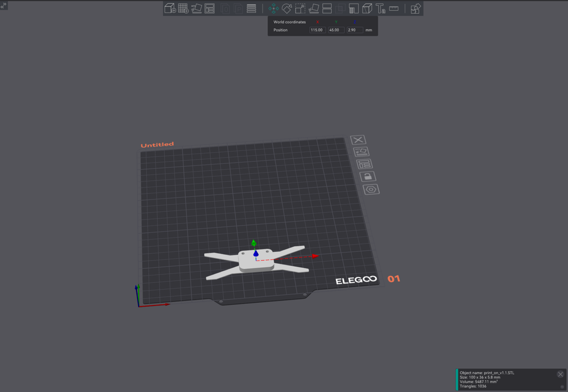Close the object info notification
The image size is (568, 392).
[x=560, y=374]
